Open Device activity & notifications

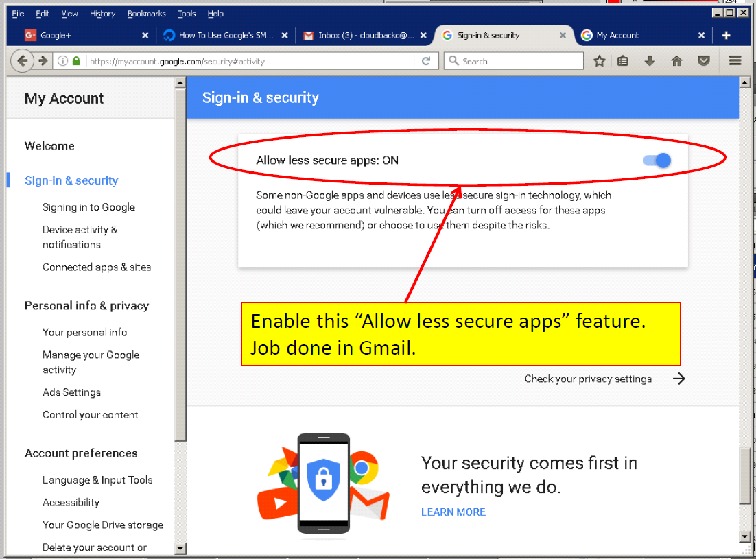[x=80, y=237]
